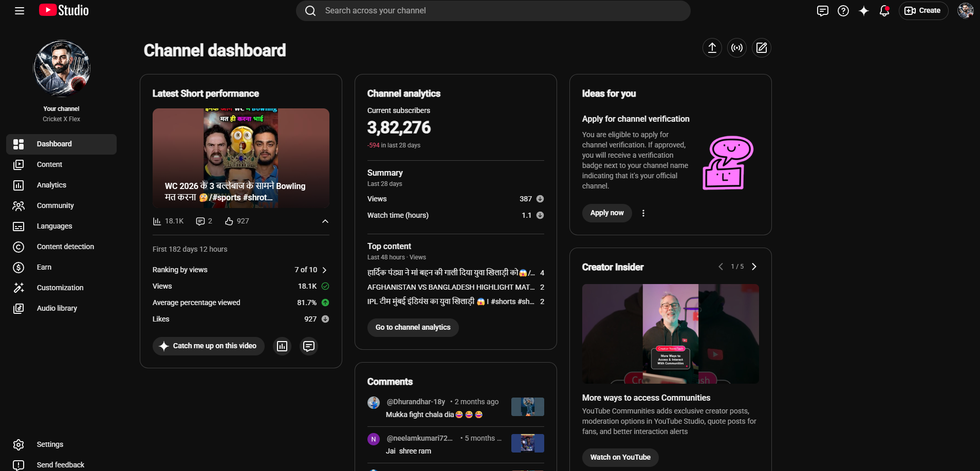The height and width of the screenshot is (471, 980).
Task: Click the 18.1K views stat icon
Action: 157,221
